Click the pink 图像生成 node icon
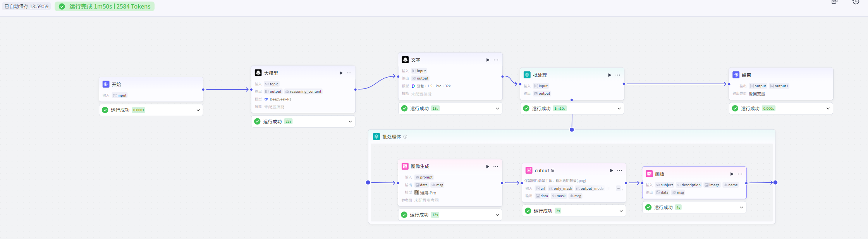This screenshot has height=239, width=868. coord(405,166)
